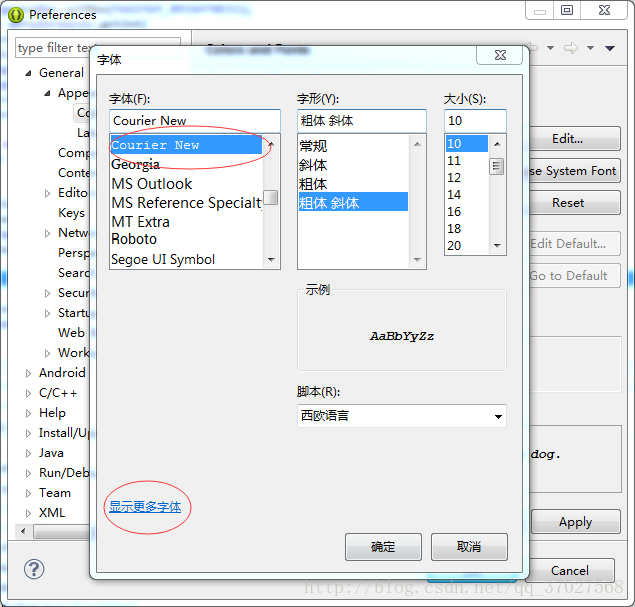Select font size 11
Image resolution: width=635 pixels, height=607 pixels.
coord(467,161)
